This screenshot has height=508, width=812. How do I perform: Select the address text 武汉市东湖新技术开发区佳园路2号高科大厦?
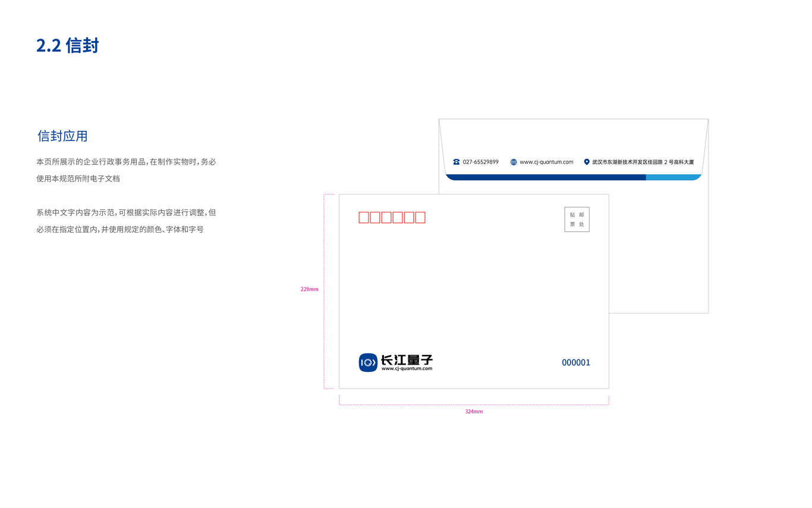pyautogui.click(x=643, y=162)
